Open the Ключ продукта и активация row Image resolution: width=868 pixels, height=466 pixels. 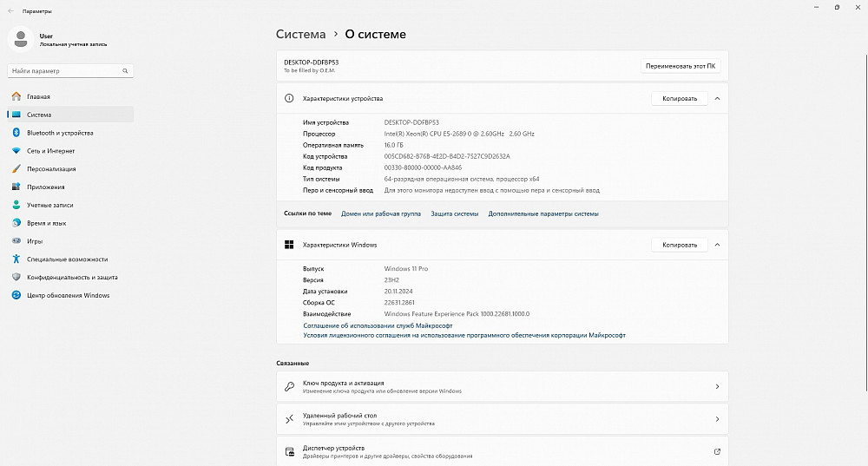(502, 386)
